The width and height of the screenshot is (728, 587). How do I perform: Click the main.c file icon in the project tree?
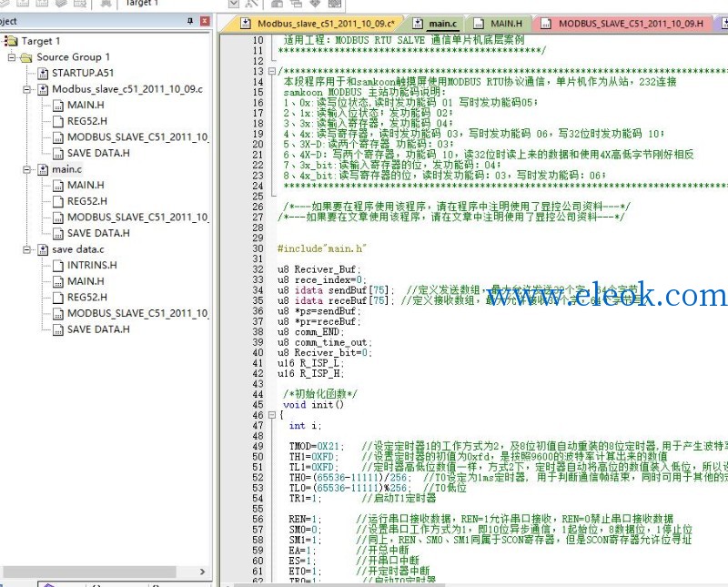pos(43,169)
